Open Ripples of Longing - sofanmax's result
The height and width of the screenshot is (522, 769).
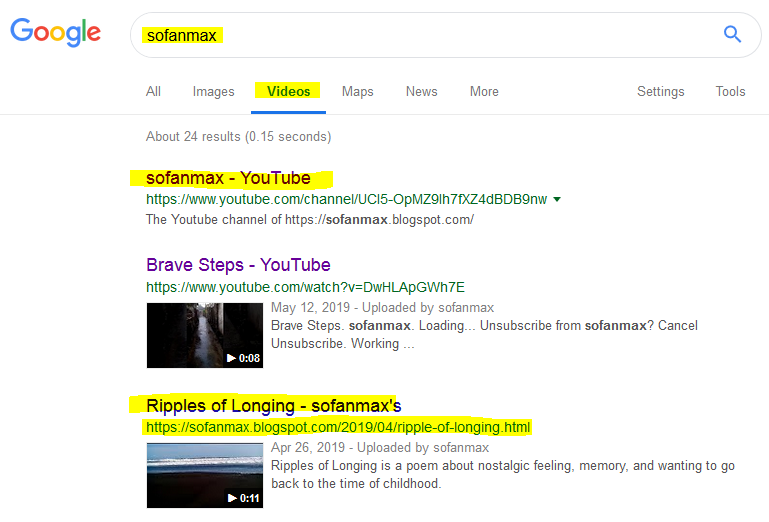point(274,406)
